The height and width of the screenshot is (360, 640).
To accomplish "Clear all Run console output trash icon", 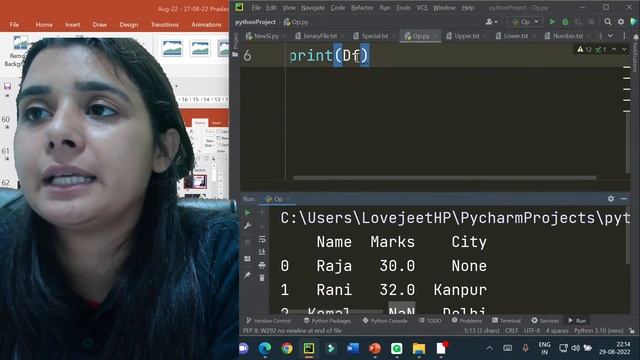I will click(x=262, y=278).
